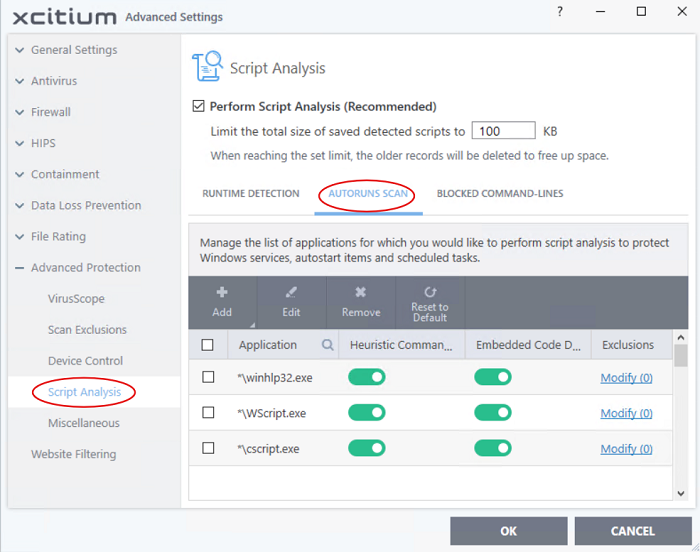Select the *\WScript.exe application entry
The height and width of the screenshot is (552, 700).
coord(271,414)
